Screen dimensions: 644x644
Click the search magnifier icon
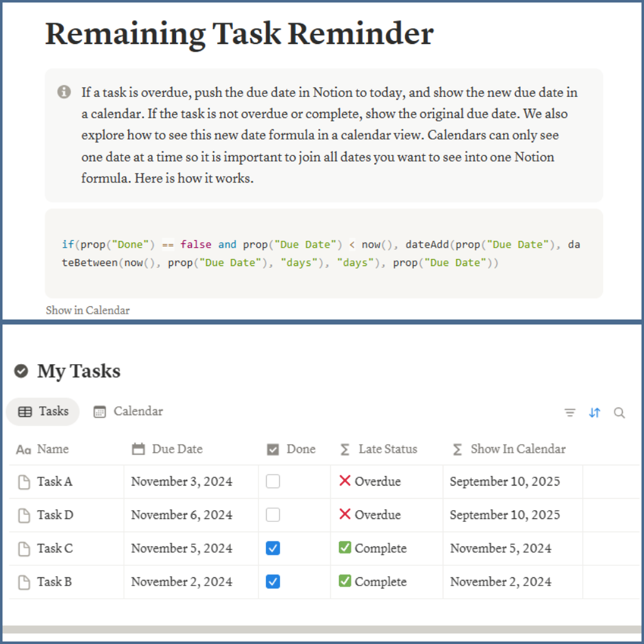click(x=619, y=413)
